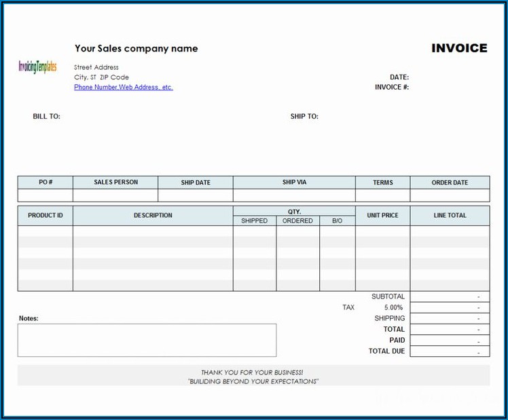Click the Paid amount cell
This screenshot has height=420, width=508.
pos(450,341)
